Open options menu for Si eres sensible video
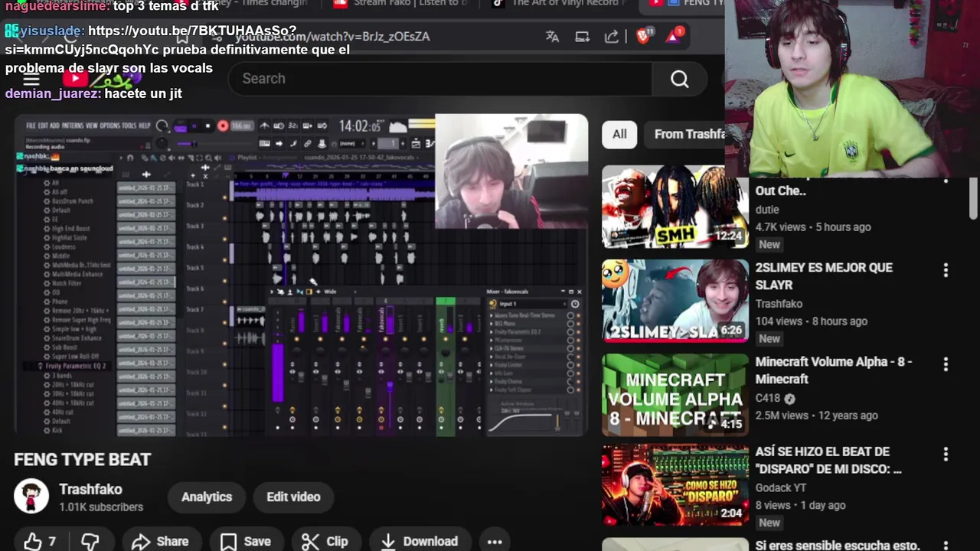This screenshot has width=980, height=551. (x=946, y=546)
